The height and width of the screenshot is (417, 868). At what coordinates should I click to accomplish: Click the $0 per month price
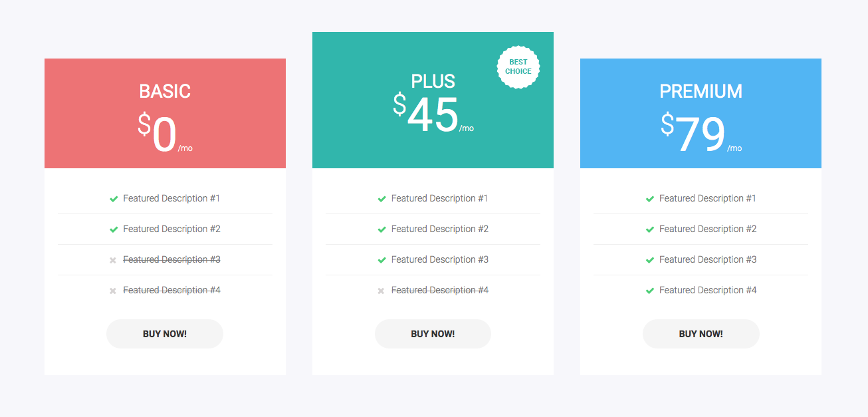pyautogui.click(x=165, y=134)
